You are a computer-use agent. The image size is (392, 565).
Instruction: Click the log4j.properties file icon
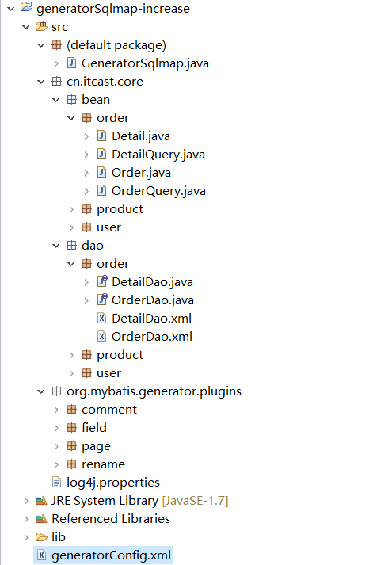(x=56, y=482)
